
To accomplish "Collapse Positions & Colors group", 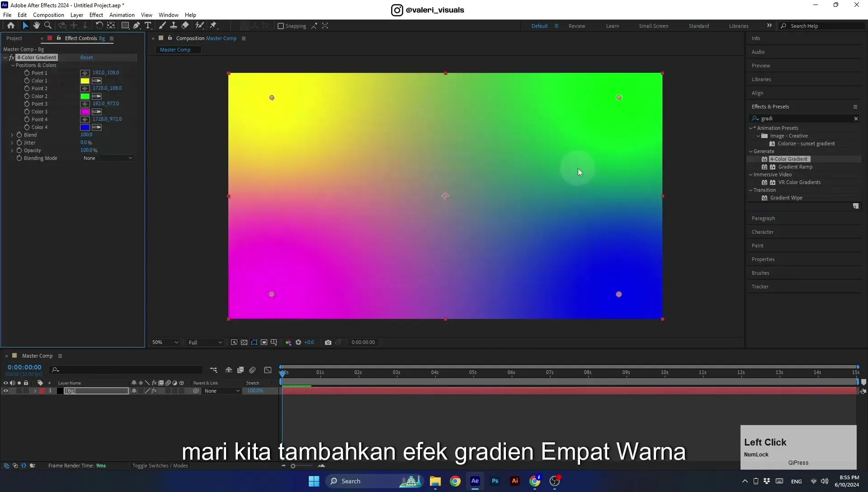I will [x=13, y=65].
